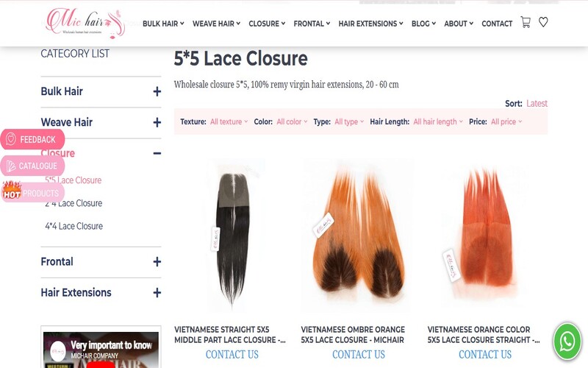Open the wishlist heart icon
The height and width of the screenshot is (368, 588).
point(543,22)
